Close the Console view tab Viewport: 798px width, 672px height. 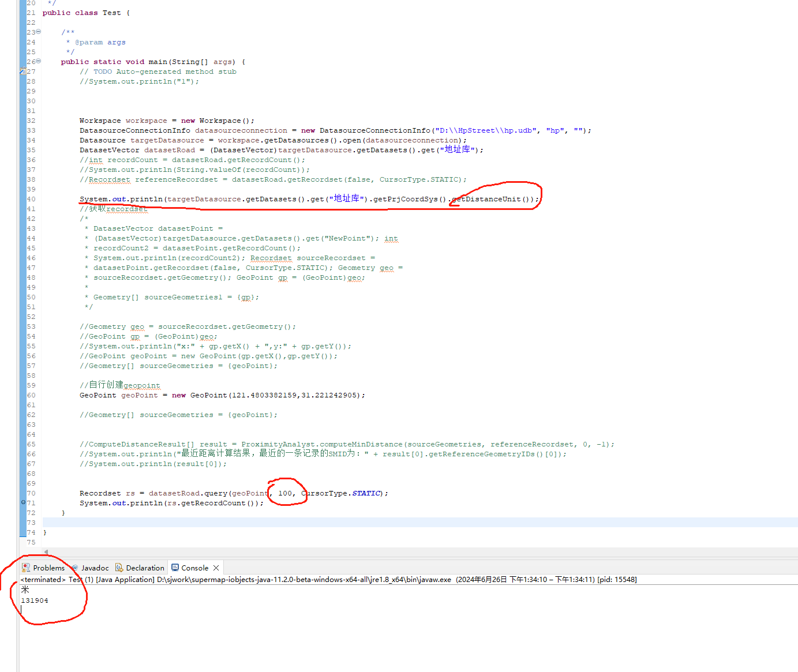(x=216, y=568)
